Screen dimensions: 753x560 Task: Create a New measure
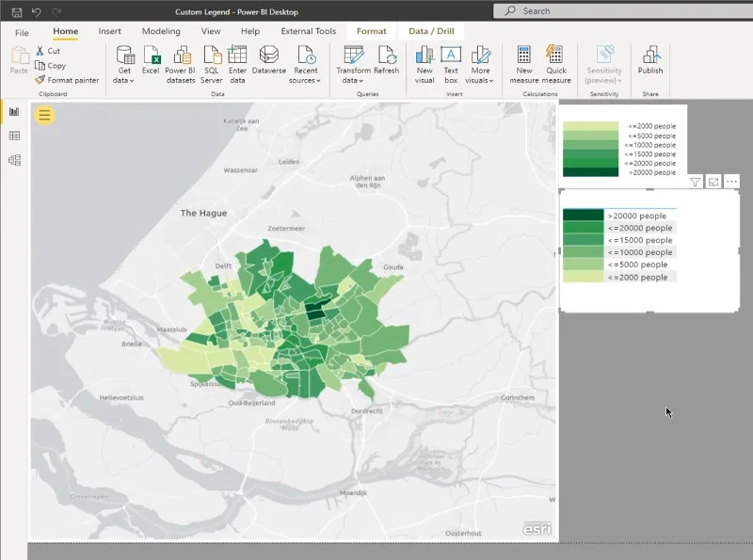point(524,64)
